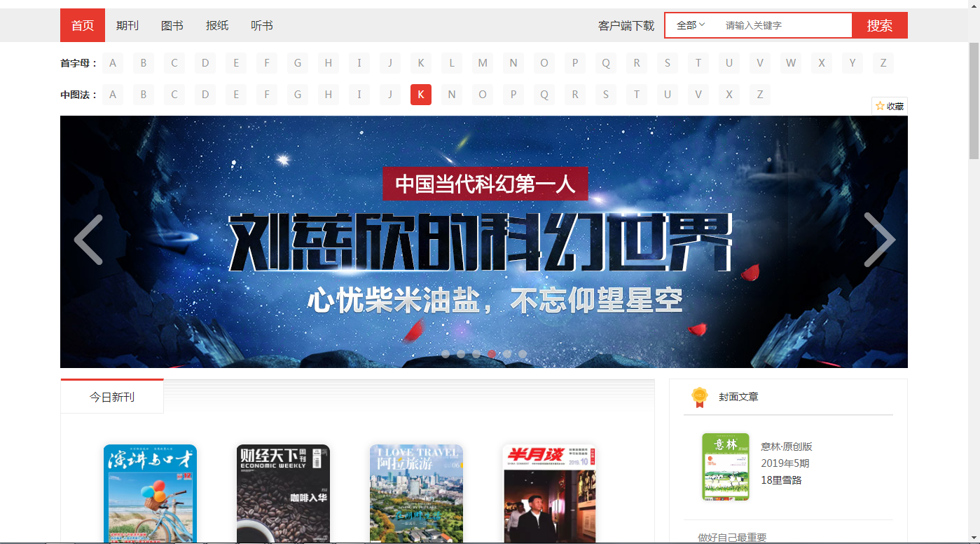980x544 pixels.
Task: Select category A in the 中图法 row
Action: click(x=113, y=95)
